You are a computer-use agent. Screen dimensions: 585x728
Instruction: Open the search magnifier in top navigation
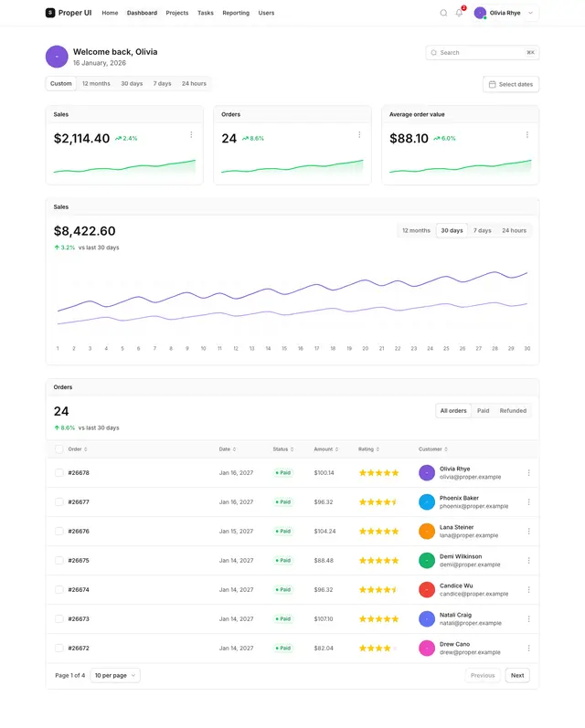click(443, 13)
